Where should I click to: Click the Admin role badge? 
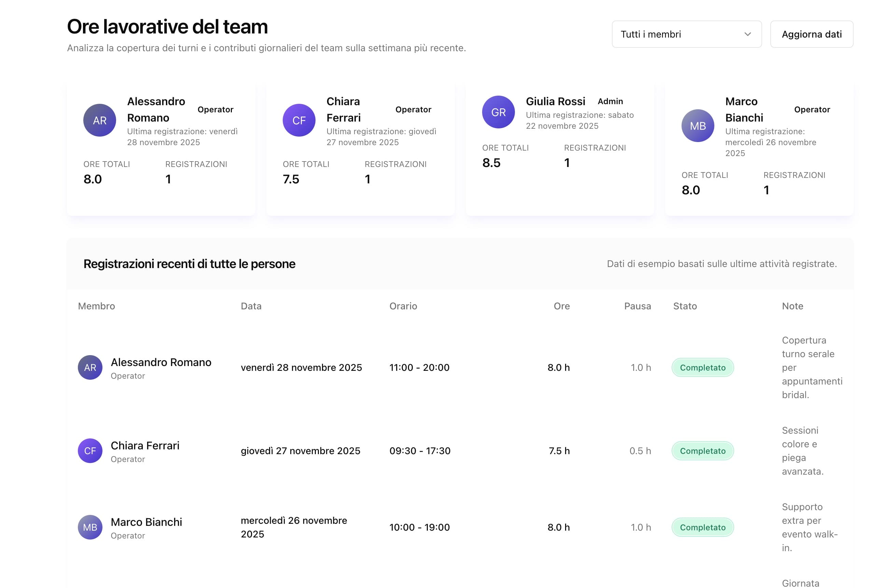610,101
